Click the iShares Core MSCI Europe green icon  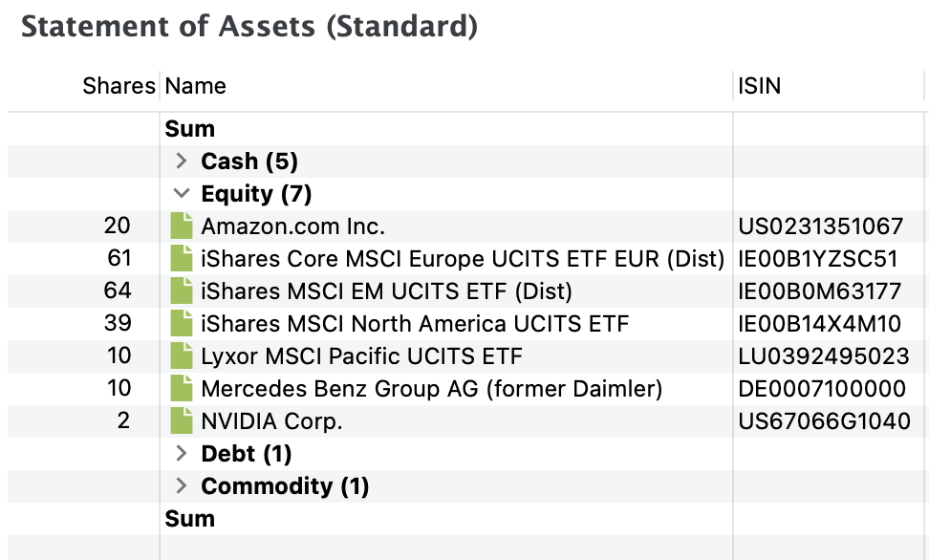tap(182, 258)
